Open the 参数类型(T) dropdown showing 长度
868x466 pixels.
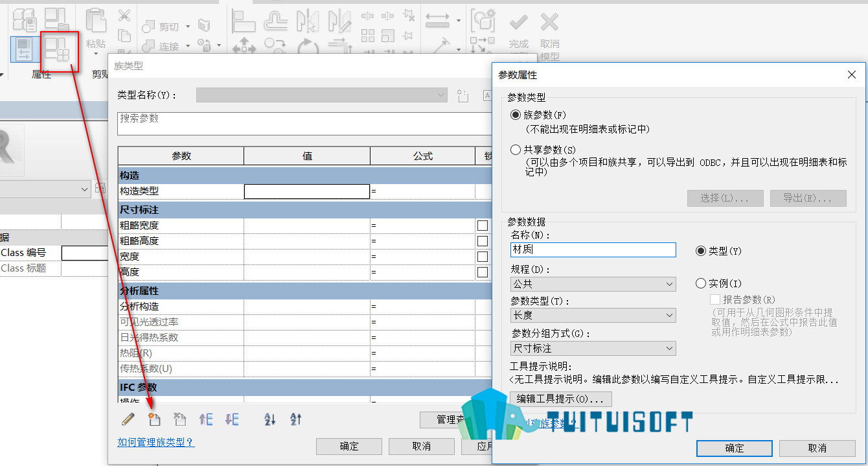click(x=593, y=315)
